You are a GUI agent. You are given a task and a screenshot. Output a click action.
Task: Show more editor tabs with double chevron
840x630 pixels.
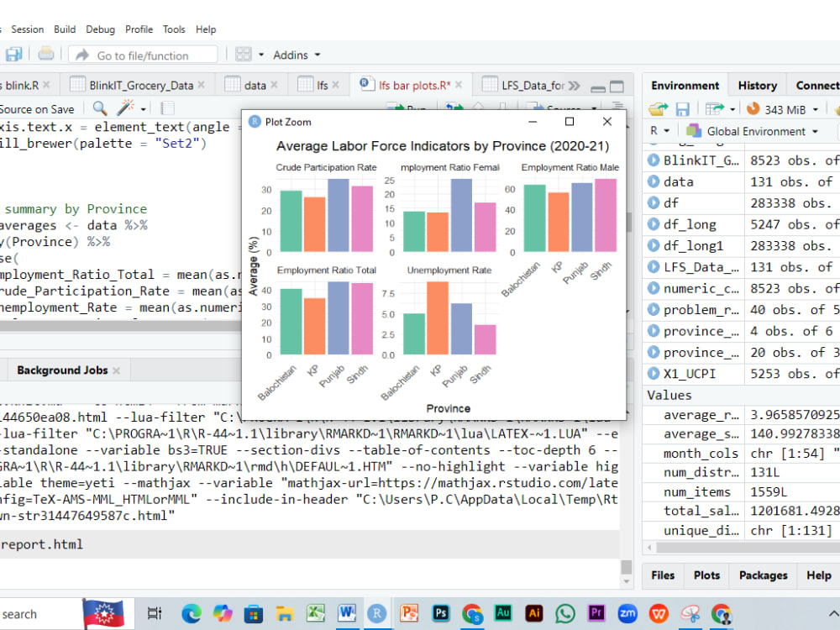(574, 86)
